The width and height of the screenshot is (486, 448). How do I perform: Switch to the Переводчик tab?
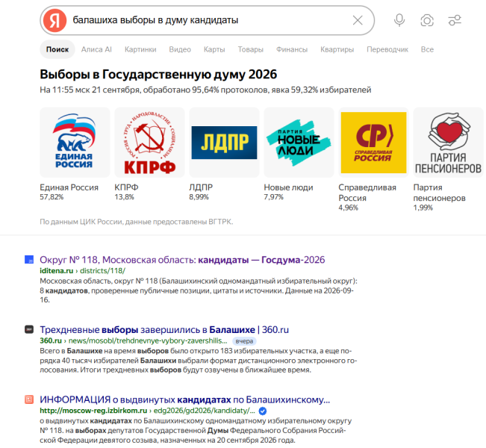coord(387,49)
